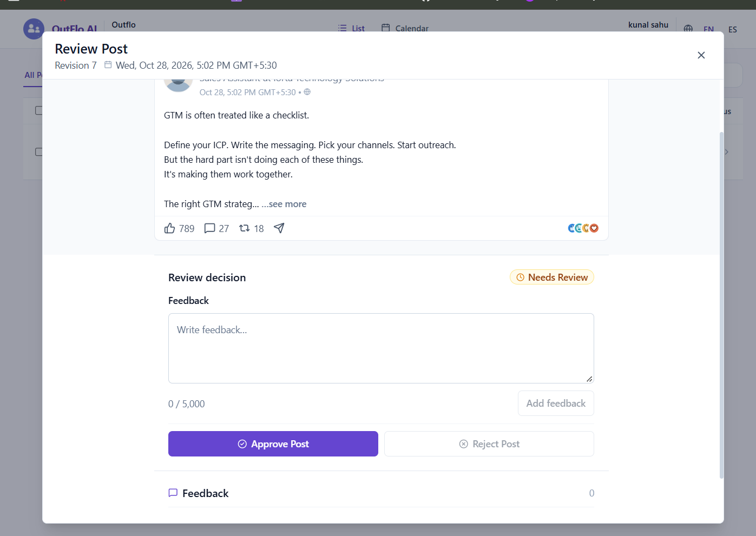Close the Review Post dialog
This screenshot has height=536, width=756.
click(701, 55)
